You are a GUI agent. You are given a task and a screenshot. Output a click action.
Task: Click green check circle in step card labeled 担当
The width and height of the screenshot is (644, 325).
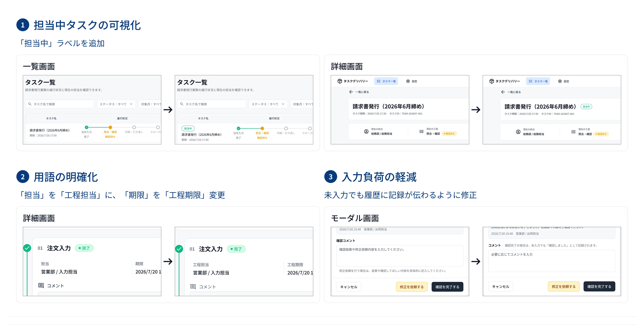click(x=27, y=248)
